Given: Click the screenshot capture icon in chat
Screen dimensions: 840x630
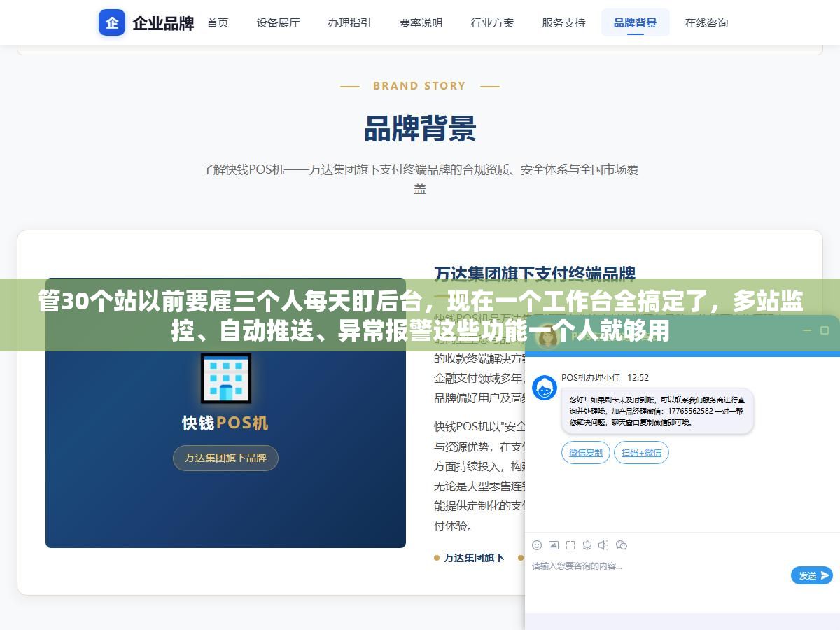Looking at the screenshot, I should point(570,545).
